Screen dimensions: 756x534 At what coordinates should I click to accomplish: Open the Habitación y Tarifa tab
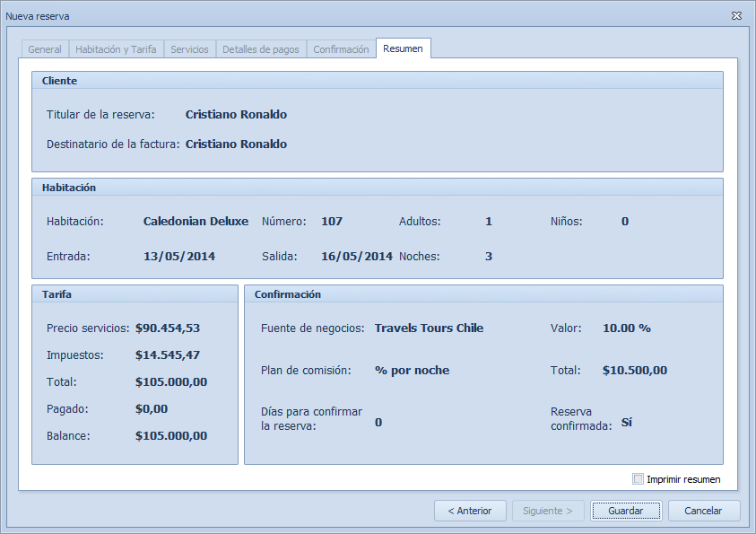pos(116,49)
